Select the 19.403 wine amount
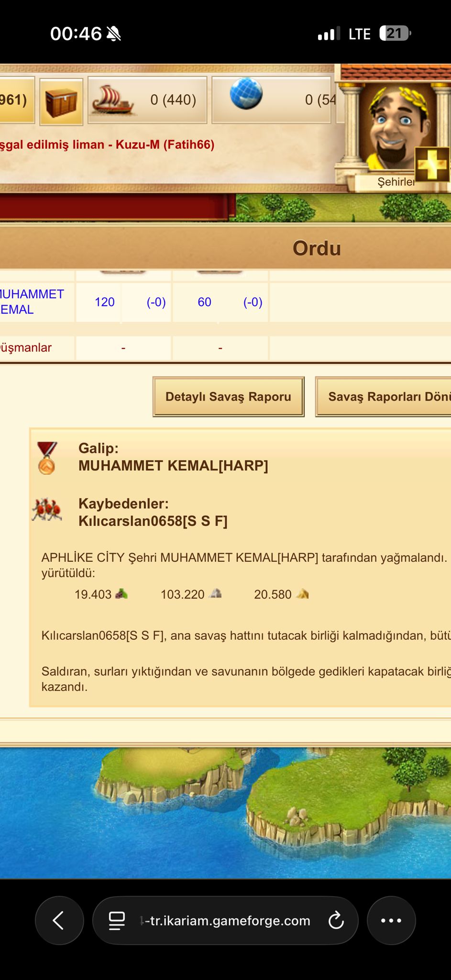Viewport: 451px width, 980px height. tap(93, 594)
